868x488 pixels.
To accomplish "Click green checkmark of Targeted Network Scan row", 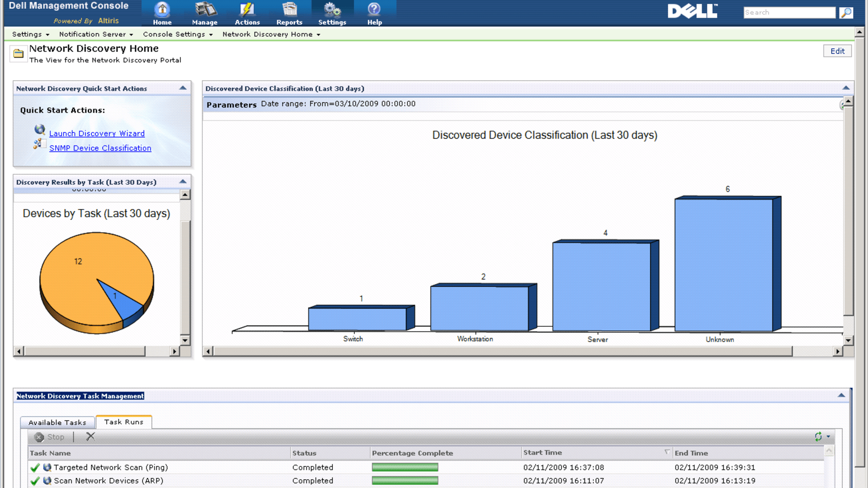I will coord(35,467).
